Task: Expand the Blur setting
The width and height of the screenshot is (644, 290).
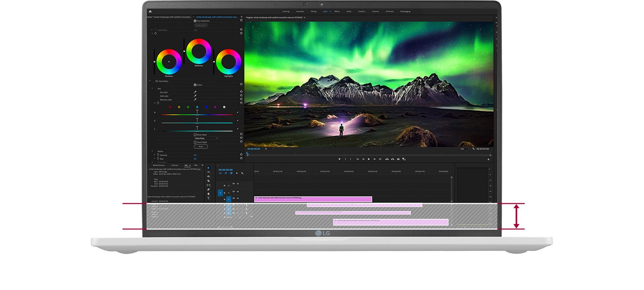Action: [x=154, y=159]
